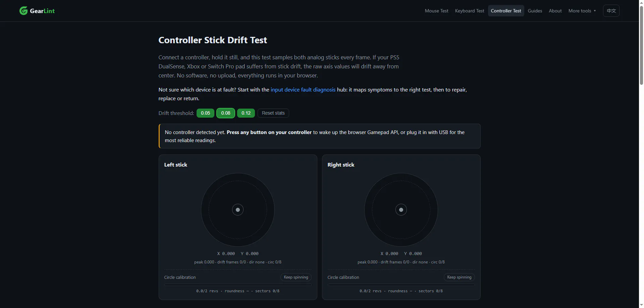The height and width of the screenshot is (308, 644).
Task: Switch language with the 中文 button
Action: tap(611, 11)
